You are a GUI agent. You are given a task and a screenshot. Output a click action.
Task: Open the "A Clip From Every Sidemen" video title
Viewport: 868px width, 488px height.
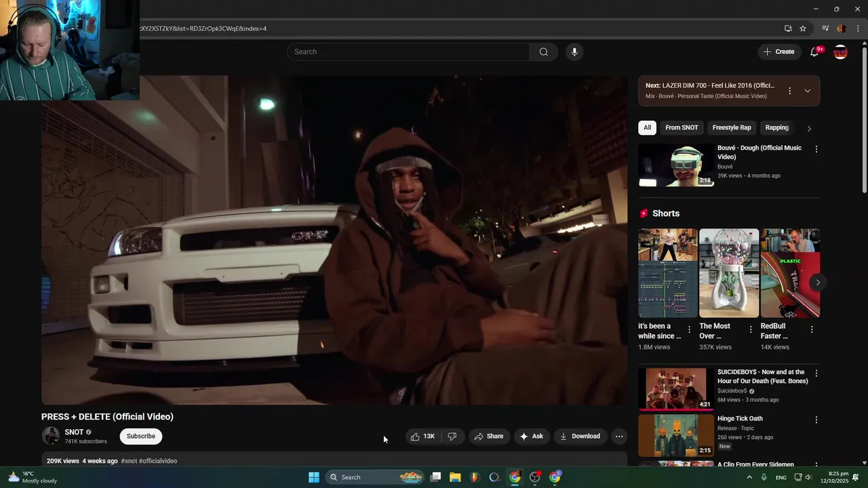point(755,464)
